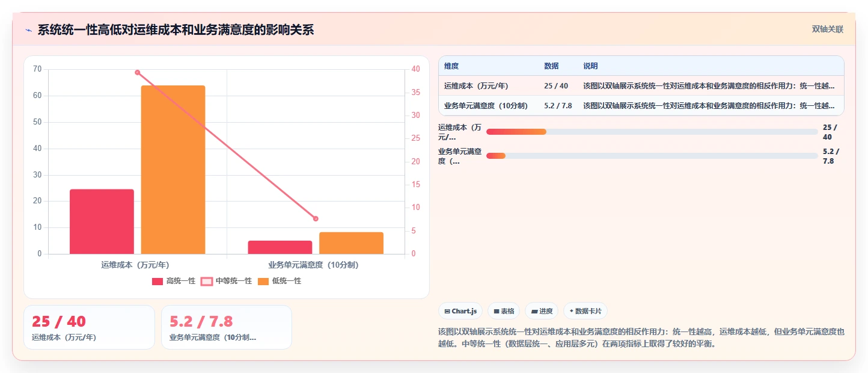
Task: Click the 5.2 / 7.8 value beside progress bar
Action: pyautogui.click(x=831, y=156)
